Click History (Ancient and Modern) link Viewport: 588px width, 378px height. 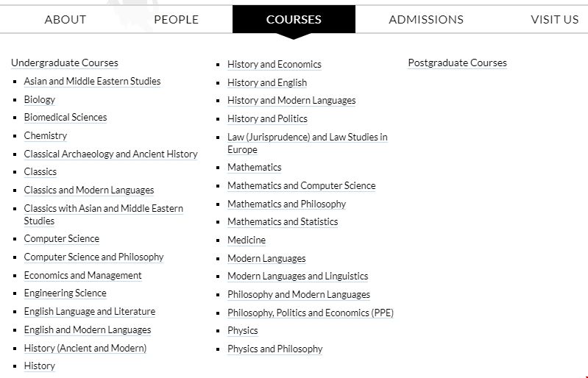(85, 348)
